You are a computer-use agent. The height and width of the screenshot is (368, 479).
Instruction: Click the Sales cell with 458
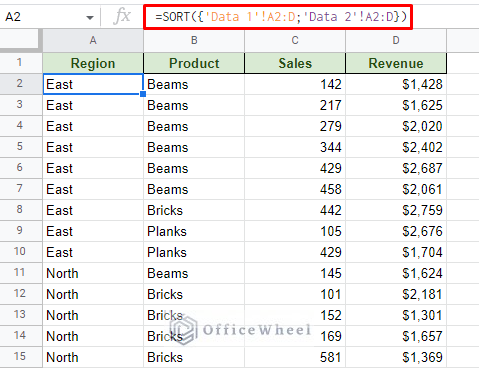[295, 189]
